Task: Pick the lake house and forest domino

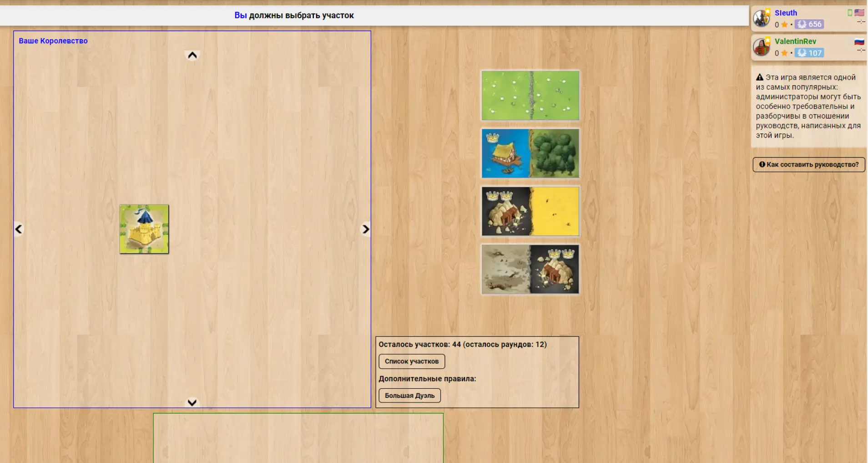Action: tap(530, 153)
